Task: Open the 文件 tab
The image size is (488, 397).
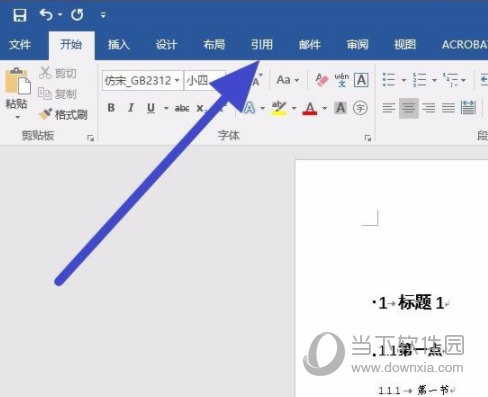Action: click(x=20, y=44)
